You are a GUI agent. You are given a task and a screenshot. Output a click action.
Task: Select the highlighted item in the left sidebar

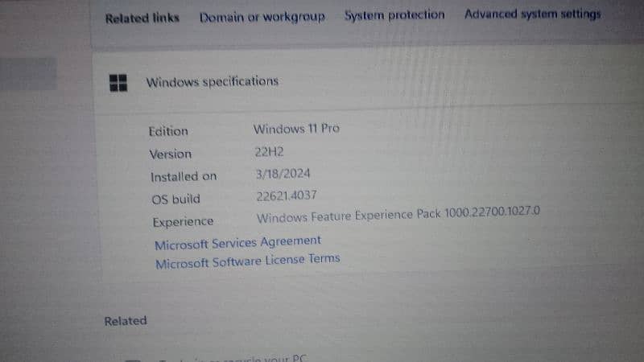pyautogui.click(x=28, y=73)
